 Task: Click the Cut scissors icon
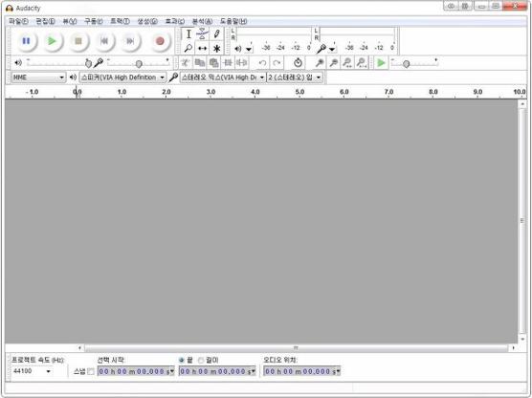pyautogui.click(x=185, y=63)
